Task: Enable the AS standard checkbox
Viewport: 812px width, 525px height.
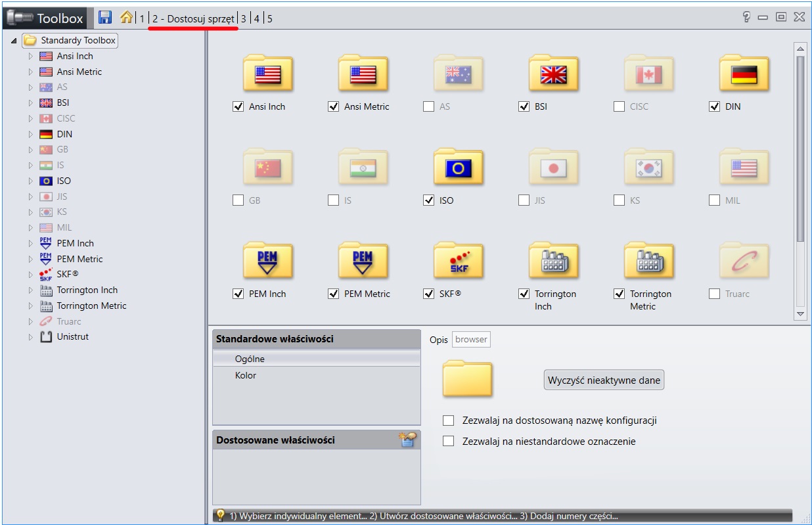Action: pyautogui.click(x=429, y=106)
